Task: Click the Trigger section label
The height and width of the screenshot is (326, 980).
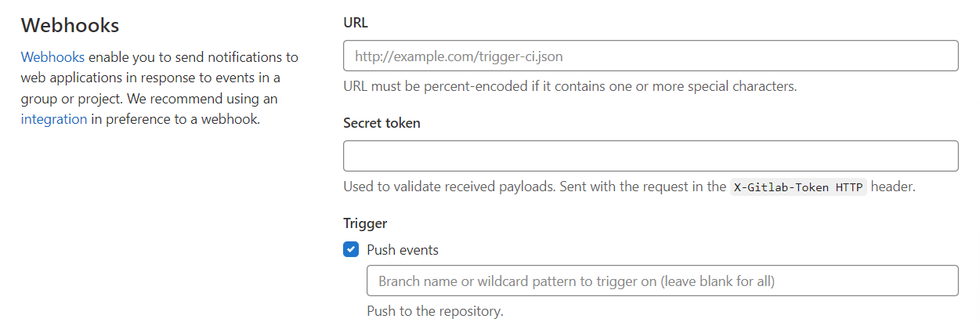Action: (365, 223)
